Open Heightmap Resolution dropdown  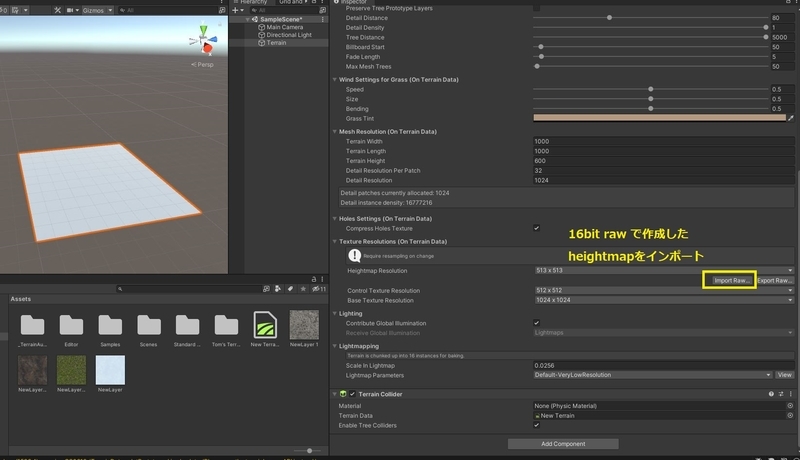click(664, 270)
